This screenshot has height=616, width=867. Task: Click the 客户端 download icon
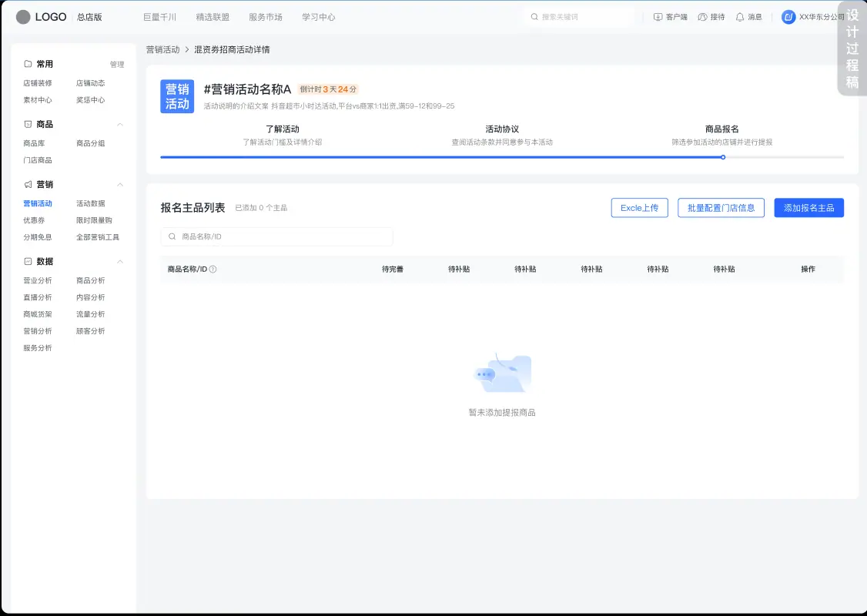[658, 17]
